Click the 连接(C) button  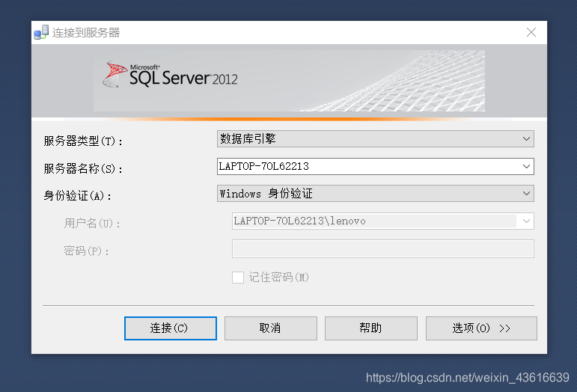coord(171,328)
